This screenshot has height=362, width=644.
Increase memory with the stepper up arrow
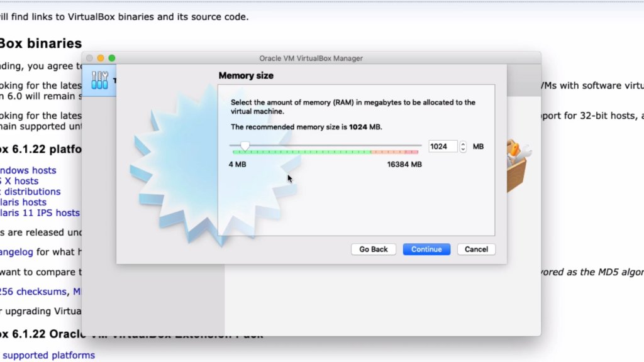coord(463,144)
